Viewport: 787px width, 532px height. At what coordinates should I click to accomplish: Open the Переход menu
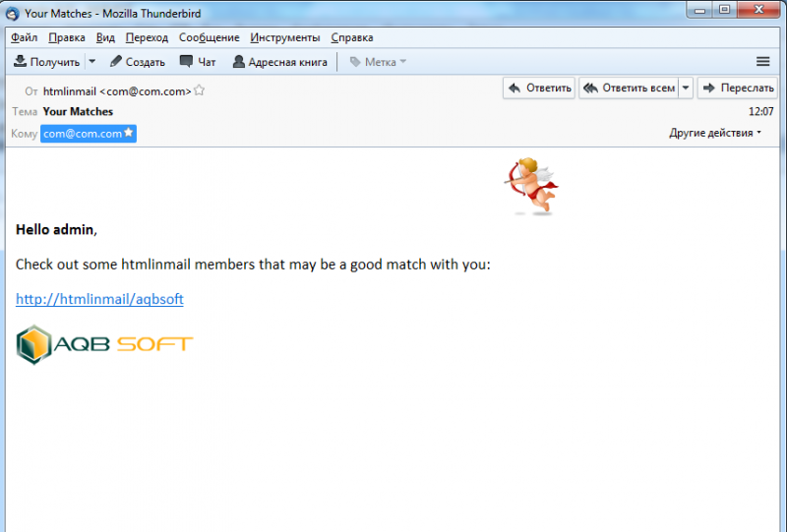[147, 37]
